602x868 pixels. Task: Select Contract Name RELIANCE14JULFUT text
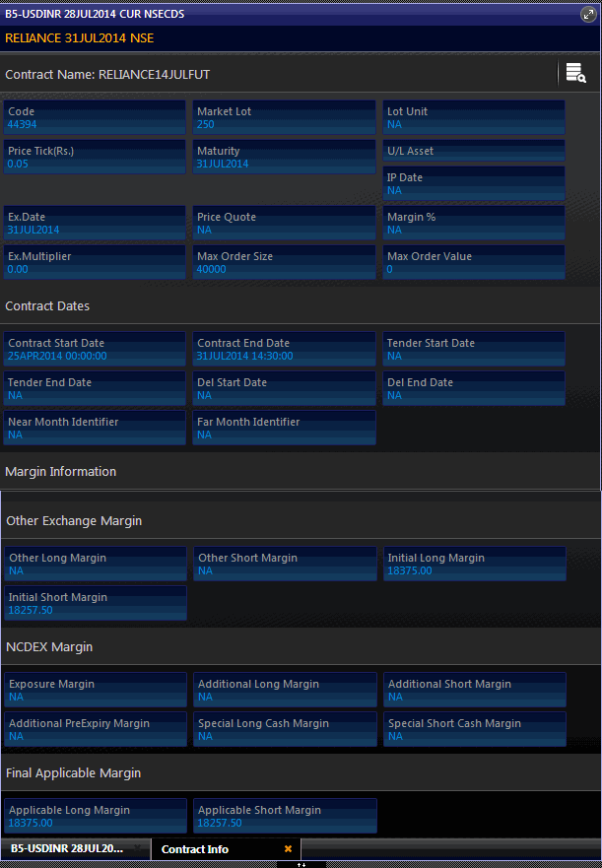click(x=107, y=75)
